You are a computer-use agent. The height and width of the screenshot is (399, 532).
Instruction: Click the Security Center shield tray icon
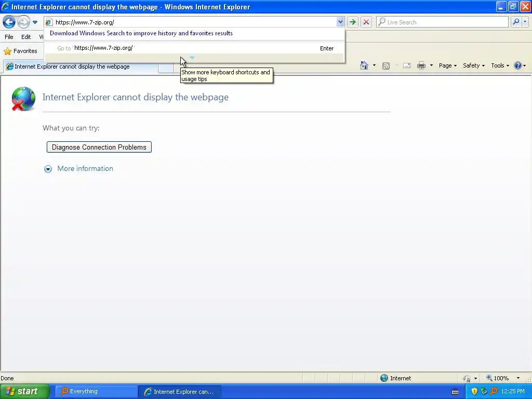(474, 392)
